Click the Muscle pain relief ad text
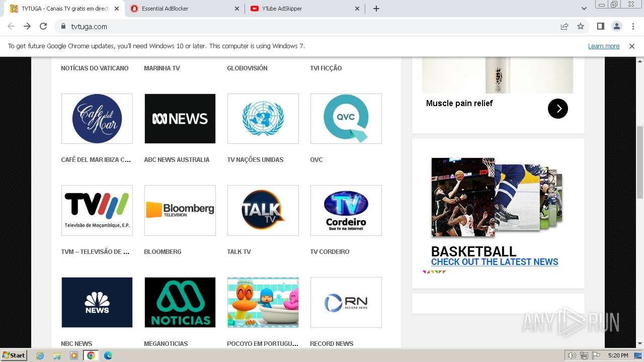The width and height of the screenshot is (644, 362). [x=459, y=103]
